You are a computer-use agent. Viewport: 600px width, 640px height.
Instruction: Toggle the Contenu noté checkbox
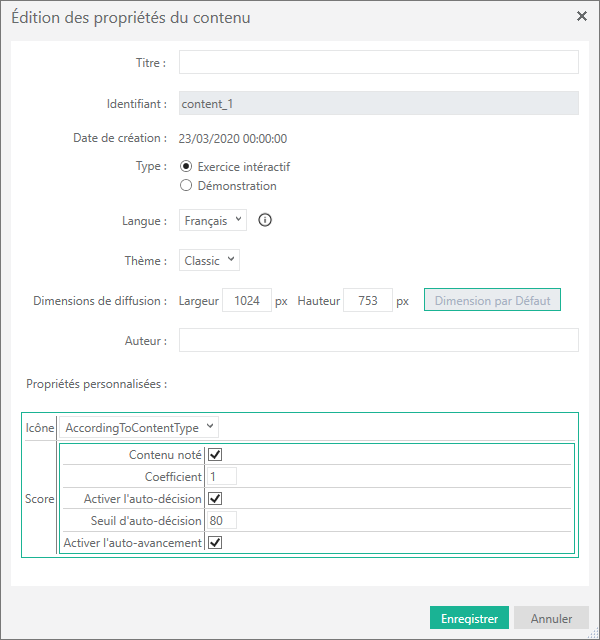215,455
